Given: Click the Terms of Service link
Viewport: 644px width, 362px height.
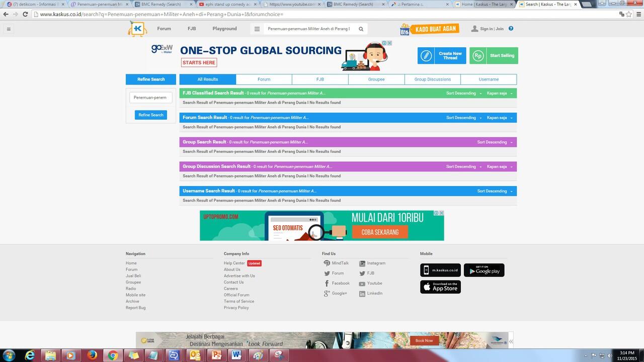Looking at the screenshot, I should 239,301.
